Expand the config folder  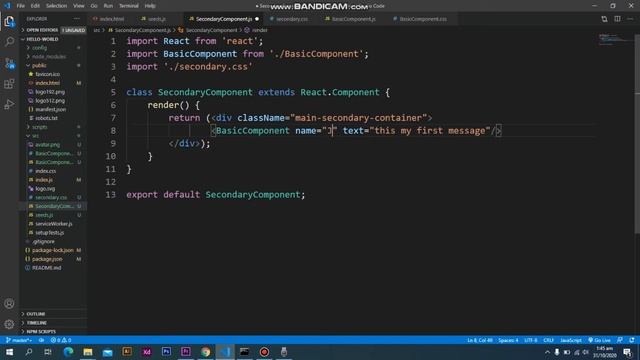point(53,48)
